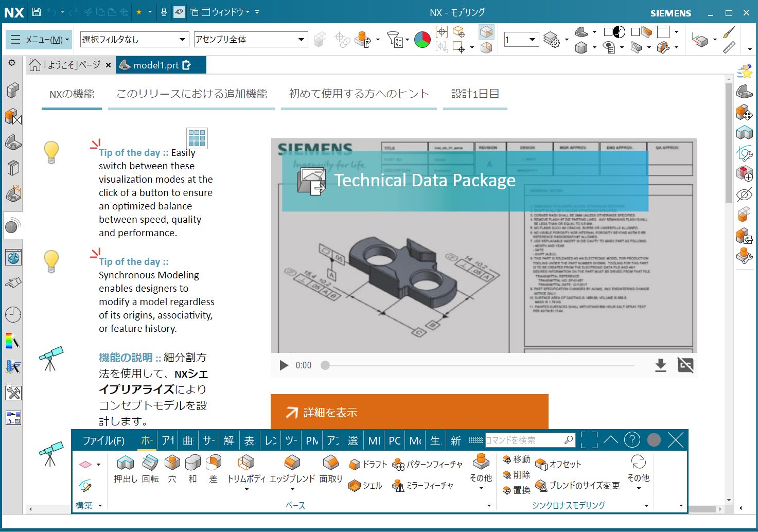Click the pink datum plane icon

(85, 464)
